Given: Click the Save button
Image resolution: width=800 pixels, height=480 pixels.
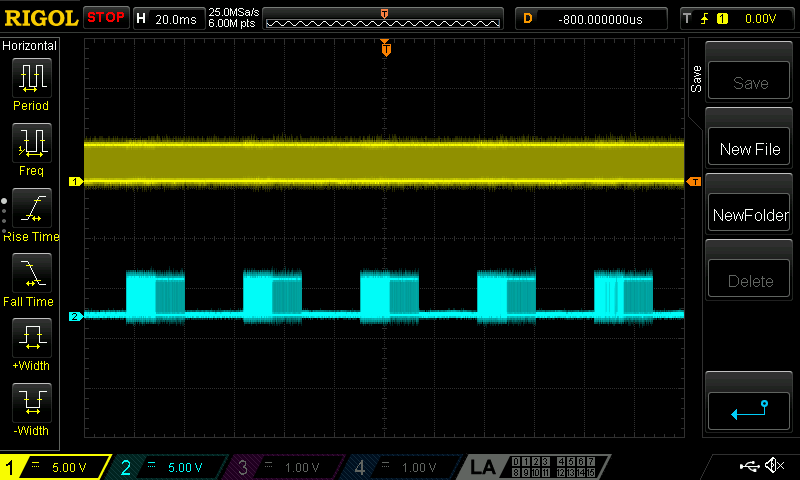Looking at the screenshot, I should 749,81.
